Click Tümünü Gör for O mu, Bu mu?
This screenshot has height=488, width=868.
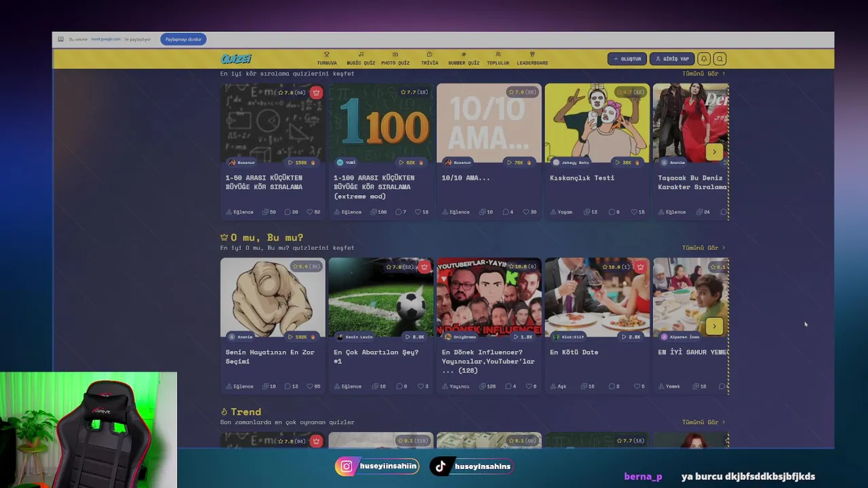click(703, 247)
